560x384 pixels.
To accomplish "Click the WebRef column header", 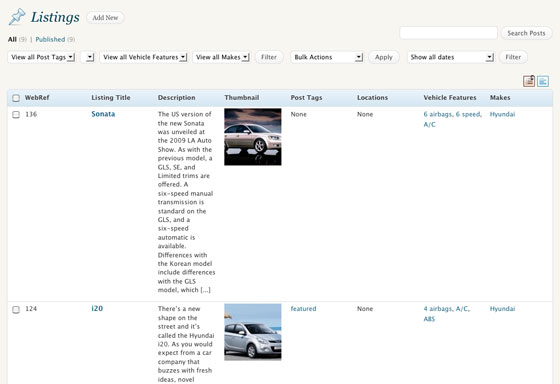I will coord(37,98).
